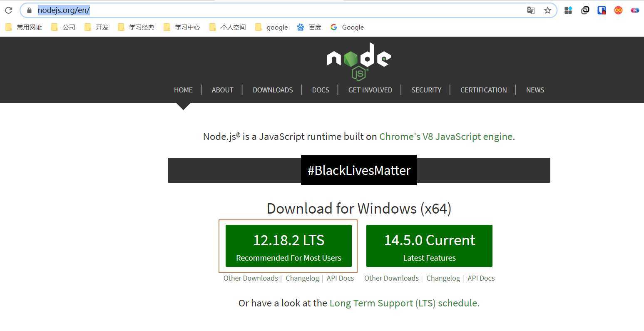
Task: Open API Docs under 14.5.0 Current
Action: (x=481, y=278)
